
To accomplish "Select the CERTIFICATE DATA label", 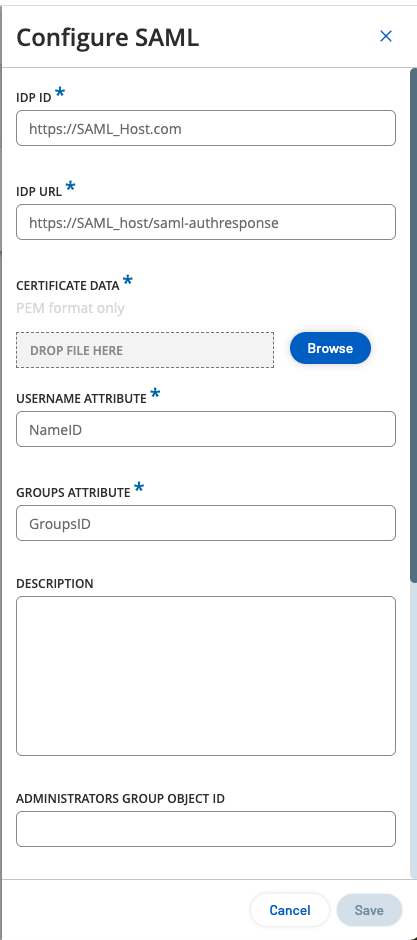I will tap(68, 287).
